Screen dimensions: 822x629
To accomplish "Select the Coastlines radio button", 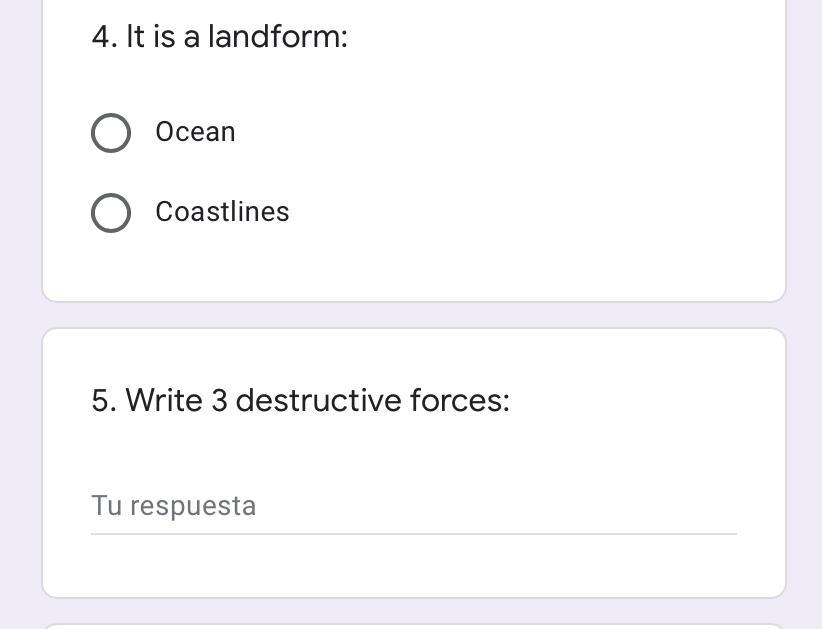I will (111, 213).
